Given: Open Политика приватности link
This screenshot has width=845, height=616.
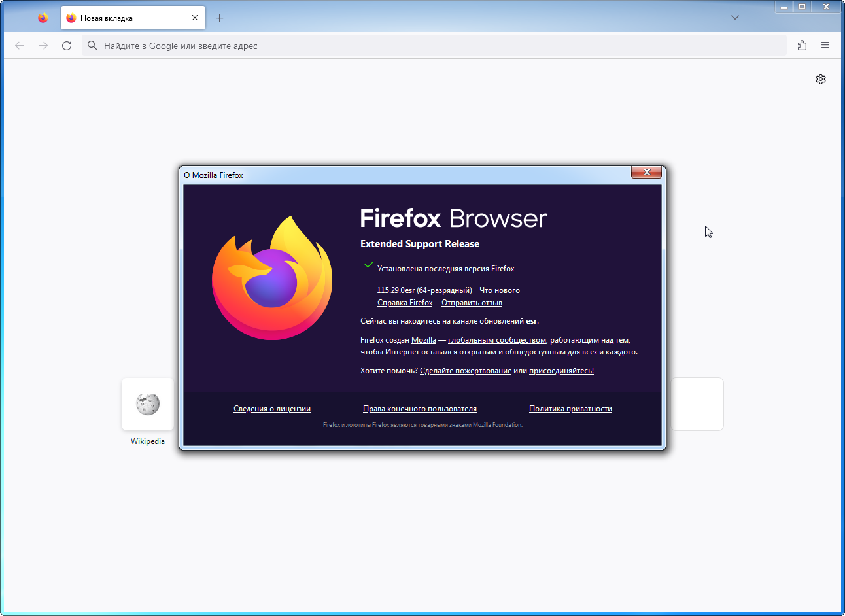Looking at the screenshot, I should [x=570, y=409].
